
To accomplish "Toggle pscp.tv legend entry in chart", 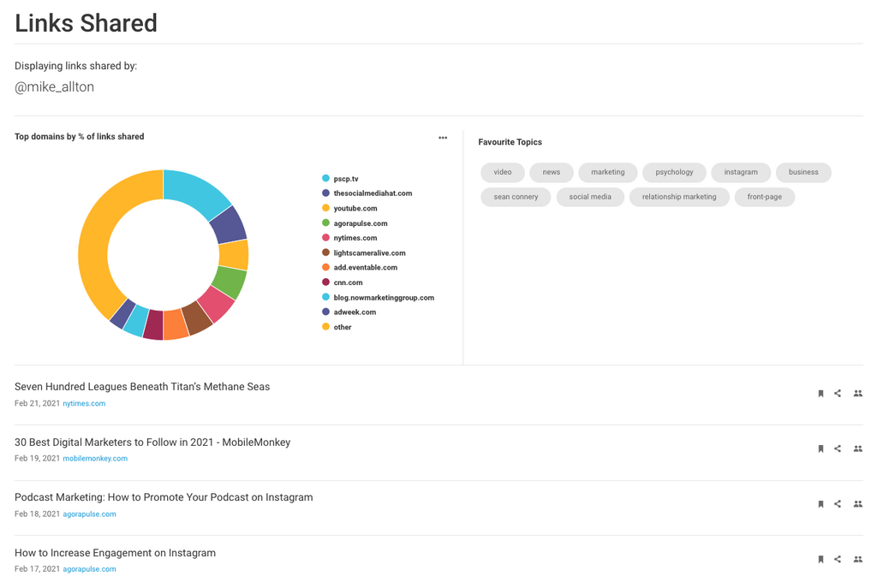I will (x=346, y=179).
